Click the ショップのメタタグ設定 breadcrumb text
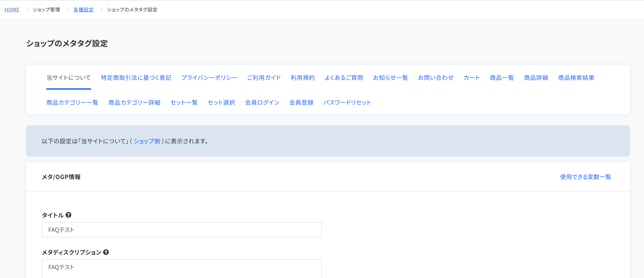This screenshot has height=278, width=644. (x=132, y=10)
